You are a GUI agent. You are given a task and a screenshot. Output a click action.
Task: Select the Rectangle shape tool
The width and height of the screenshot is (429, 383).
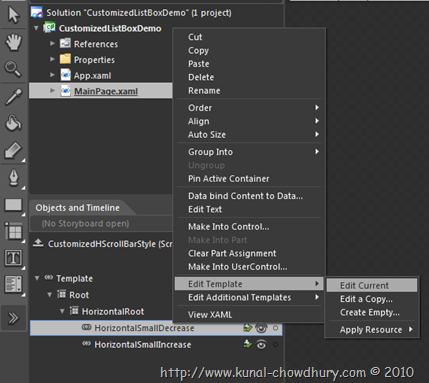click(13, 205)
